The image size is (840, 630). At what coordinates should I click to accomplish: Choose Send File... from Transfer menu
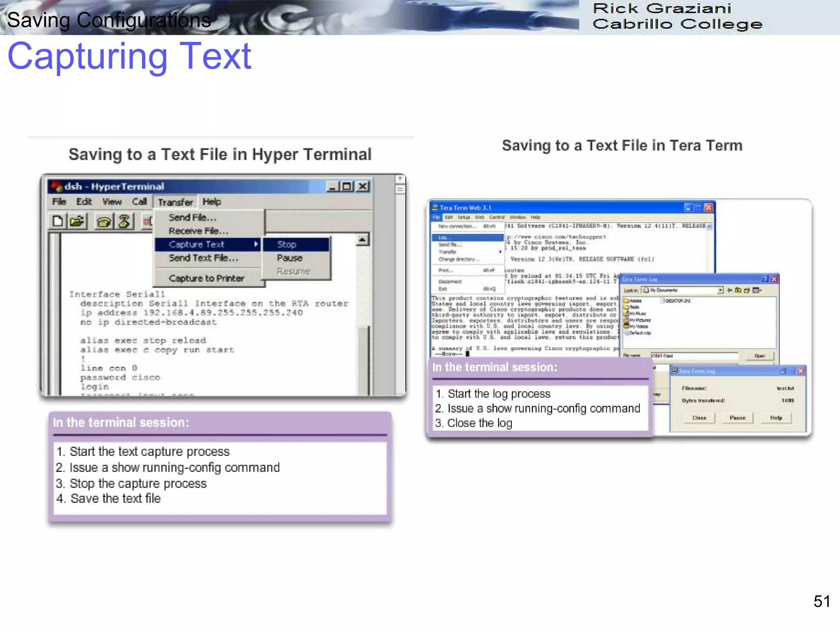pyautogui.click(x=209, y=218)
